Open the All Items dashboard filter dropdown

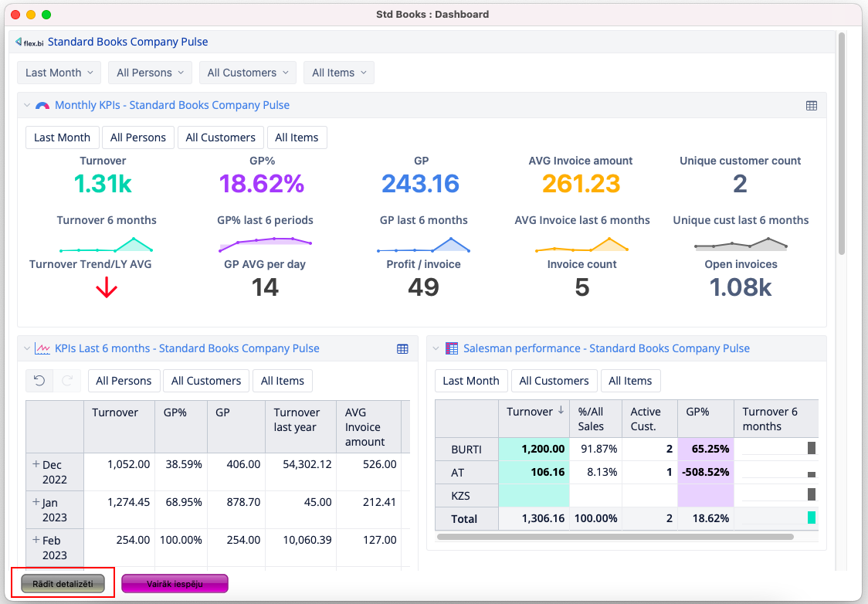pyautogui.click(x=338, y=73)
